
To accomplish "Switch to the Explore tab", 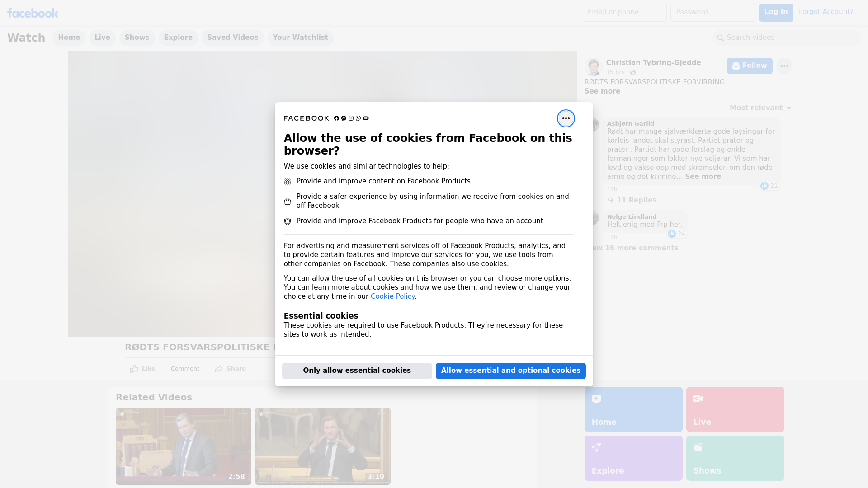I will click(178, 38).
